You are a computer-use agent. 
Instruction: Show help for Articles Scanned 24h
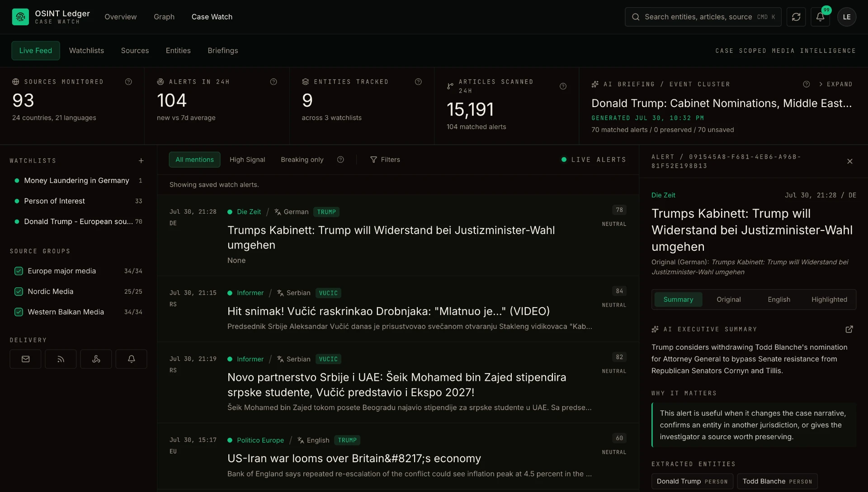tap(563, 86)
